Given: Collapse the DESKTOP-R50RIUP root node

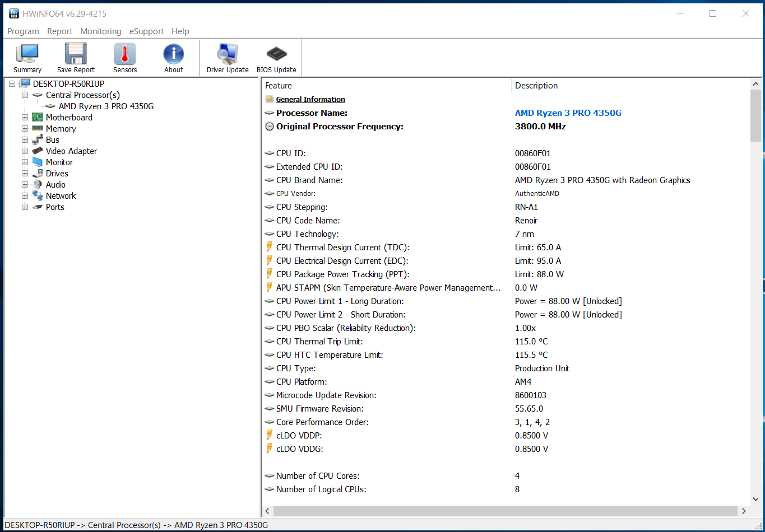Looking at the screenshot, I should point(12,83).
